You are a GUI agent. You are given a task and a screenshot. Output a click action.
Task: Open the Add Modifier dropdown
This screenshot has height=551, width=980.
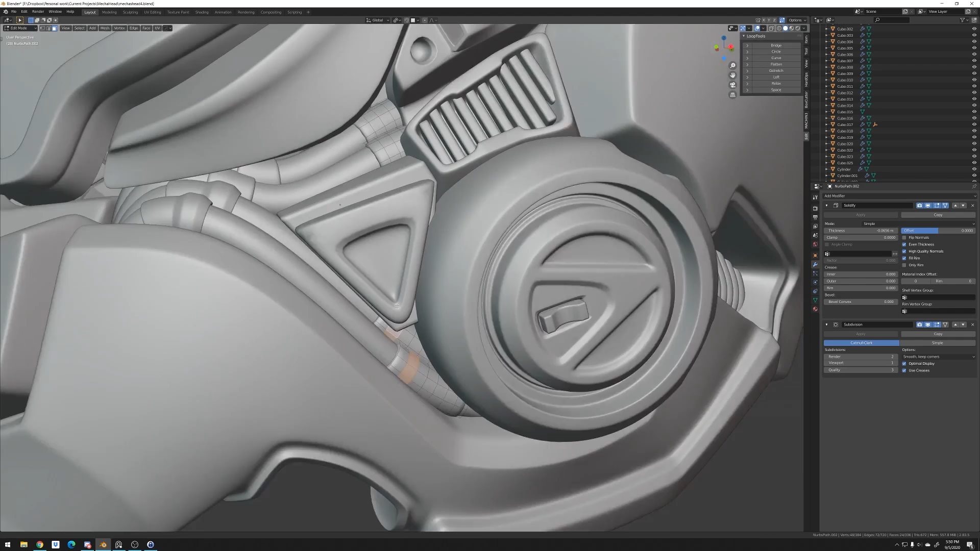[x=898, y=196]
